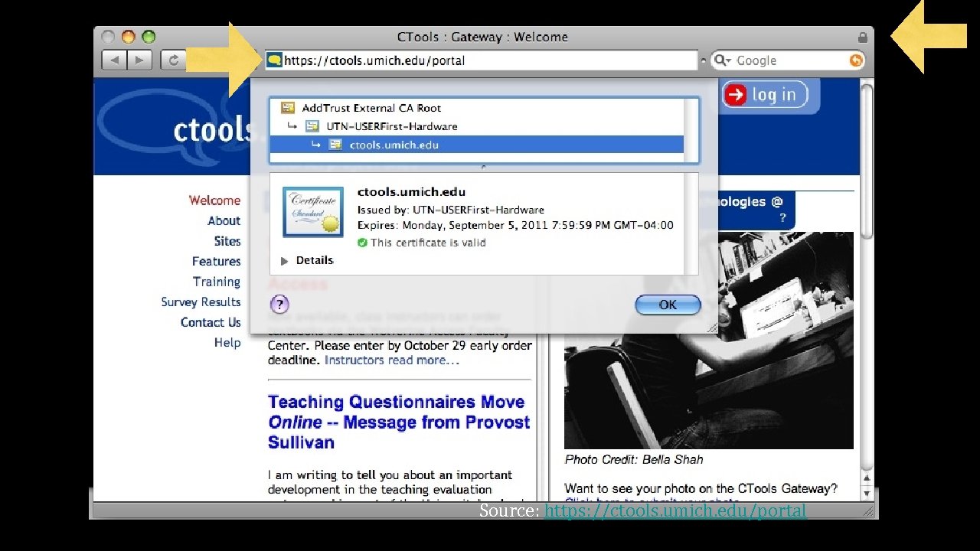This screenshot has width=980, height=551.
Task: Click the Safari forward arrow button
Action: pyautogui.click(x=139, y=60)
